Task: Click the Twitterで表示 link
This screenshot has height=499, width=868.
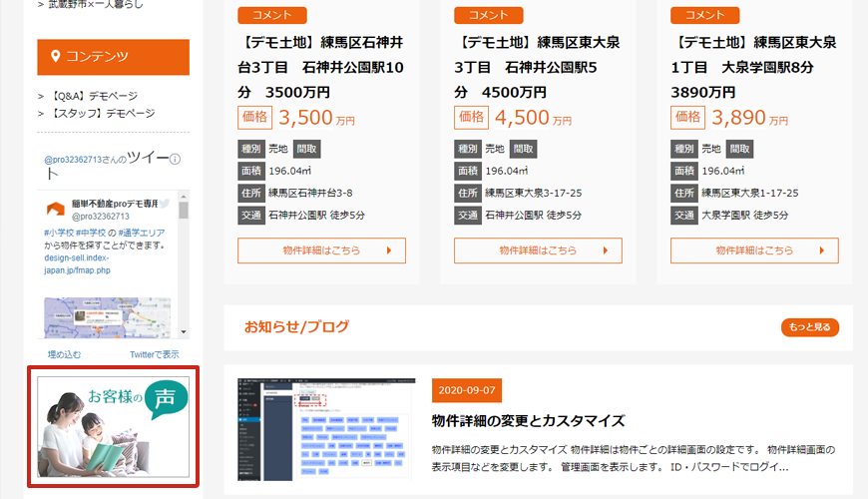Action: (x=154, y=354)
